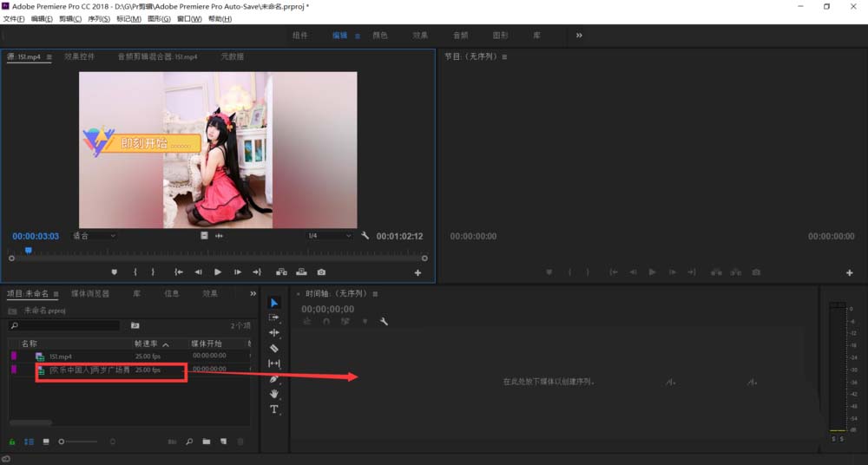Expand workspace overflow chevrons in top bar
This screenshot has height=465, width=868.
point(579,36)
